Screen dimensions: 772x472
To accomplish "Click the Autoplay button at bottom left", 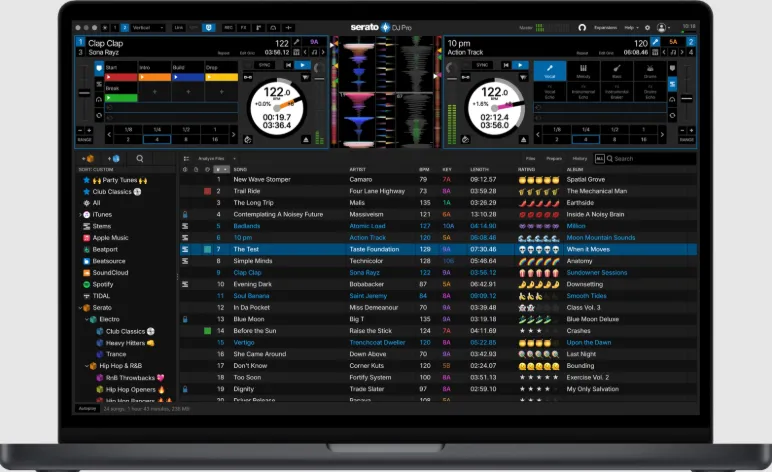I will pos(87,409).
